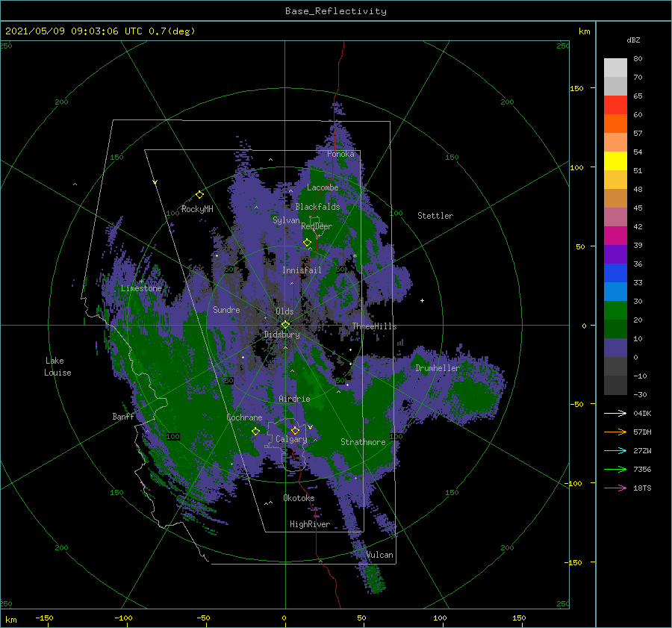Click the Cochrane city label
The height and width of the screenshot is (628, 672).
[244, 417]
